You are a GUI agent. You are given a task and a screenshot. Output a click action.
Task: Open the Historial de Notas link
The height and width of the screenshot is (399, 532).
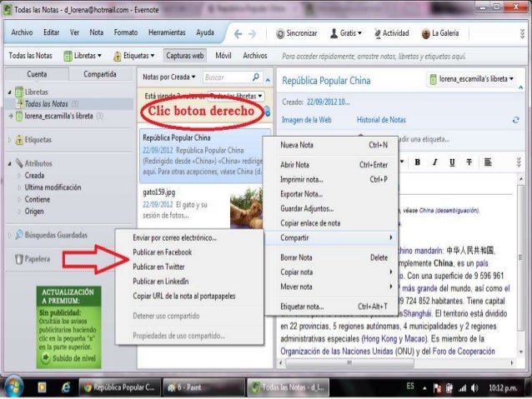pyautogui.click(x=381, y=120)
